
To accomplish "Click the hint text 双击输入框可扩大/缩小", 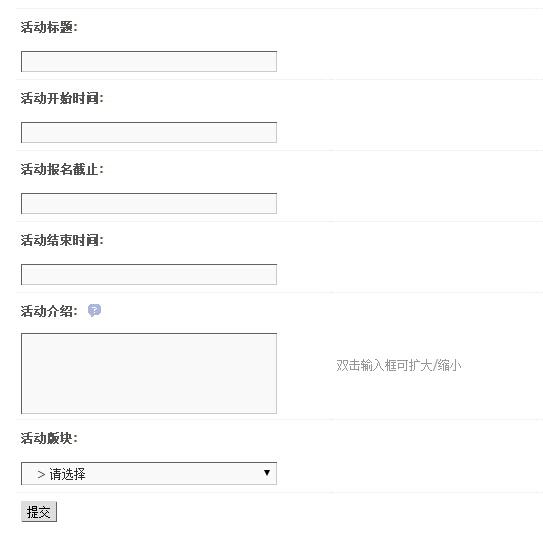I will point(399,365).
